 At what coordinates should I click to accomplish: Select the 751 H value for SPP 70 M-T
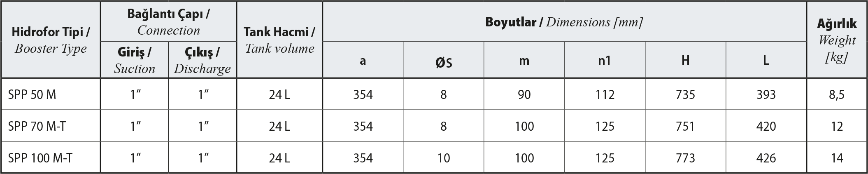pos(685,126)
